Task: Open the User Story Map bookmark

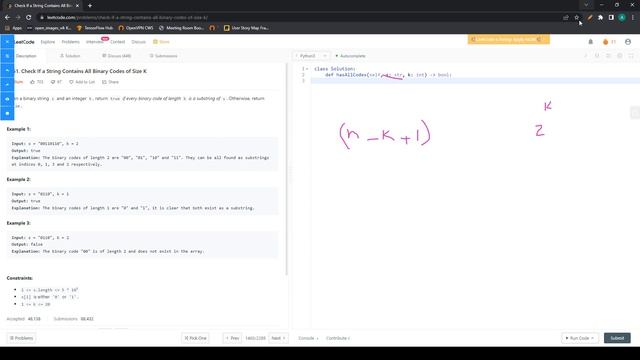Action: [246, 28]
